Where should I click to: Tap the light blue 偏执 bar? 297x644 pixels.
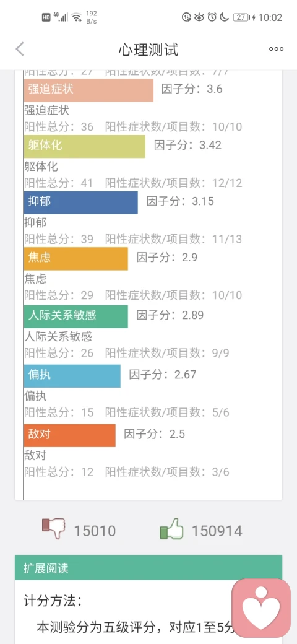[72, 376]
